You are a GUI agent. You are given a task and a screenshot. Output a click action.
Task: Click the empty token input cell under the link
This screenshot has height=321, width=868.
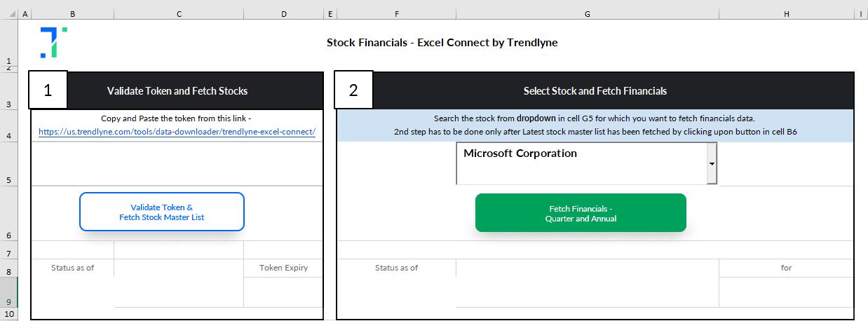tap(177, 163)
